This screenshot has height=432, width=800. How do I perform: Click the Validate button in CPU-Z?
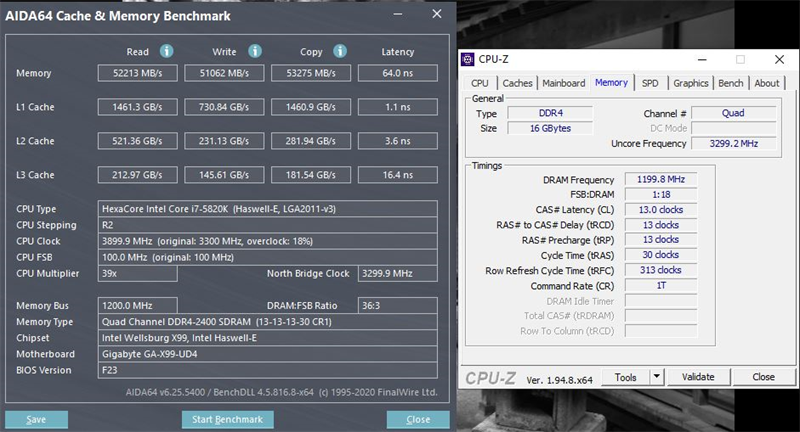click(x=698, y=377)
